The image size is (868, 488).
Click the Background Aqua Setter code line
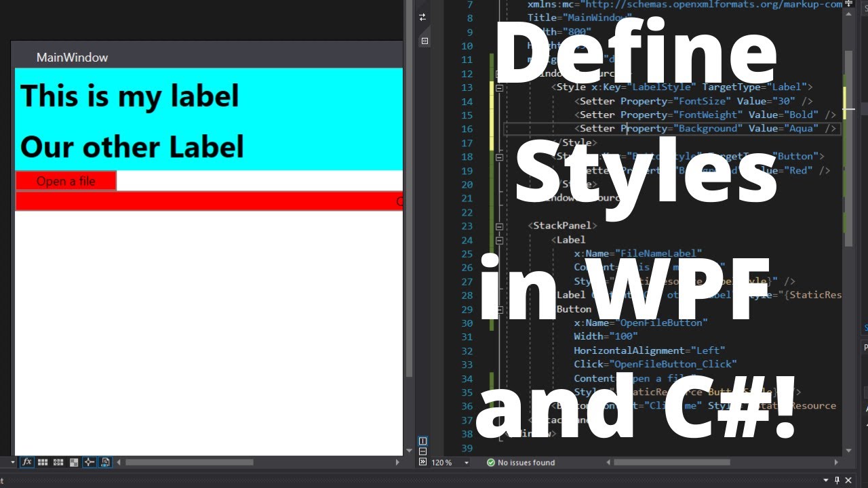pos(707,128)
